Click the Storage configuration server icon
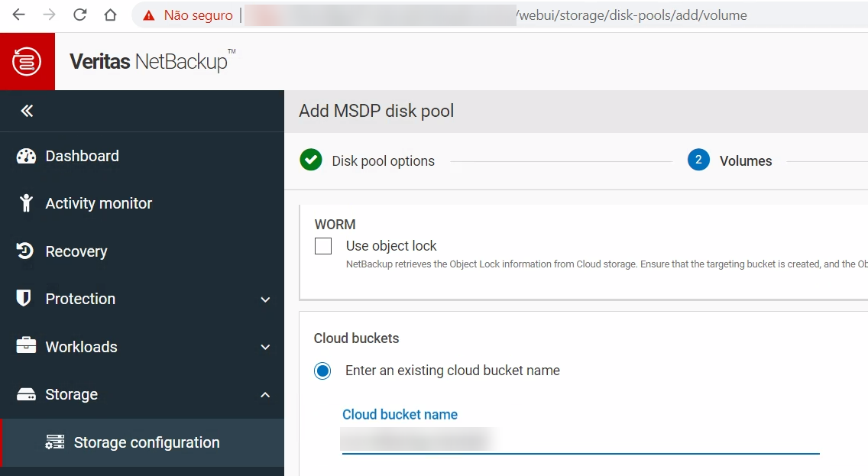Viewport: 868px width, 476px height. 55,442
